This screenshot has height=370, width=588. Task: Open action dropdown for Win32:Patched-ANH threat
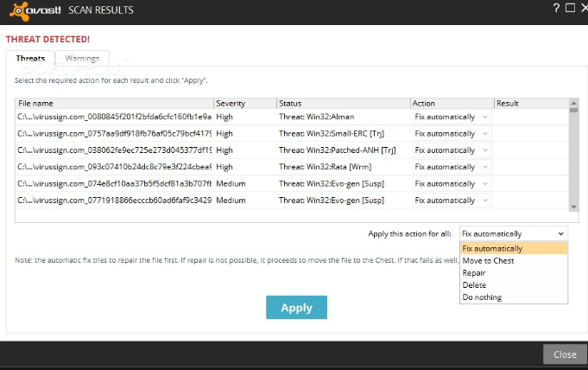(x=452, y=150)
